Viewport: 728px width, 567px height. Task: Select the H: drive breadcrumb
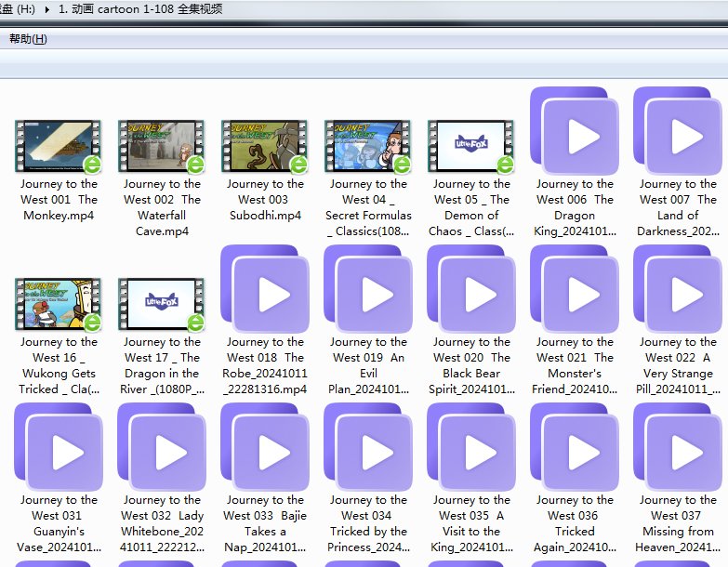tap(18, 8)
